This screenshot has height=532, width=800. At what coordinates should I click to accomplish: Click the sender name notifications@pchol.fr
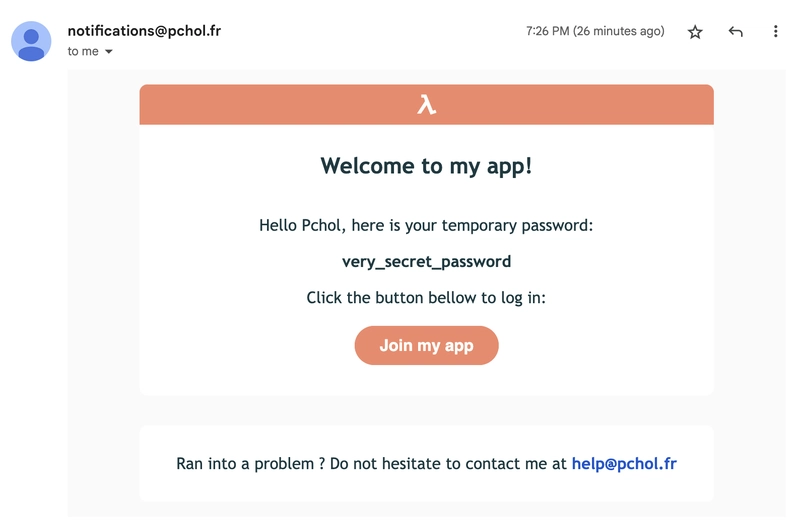[x=144, y=31]
